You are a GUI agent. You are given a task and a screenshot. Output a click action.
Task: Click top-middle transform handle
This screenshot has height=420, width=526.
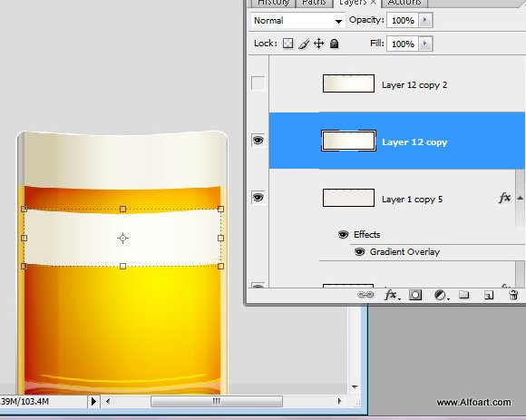click(122, 209)
